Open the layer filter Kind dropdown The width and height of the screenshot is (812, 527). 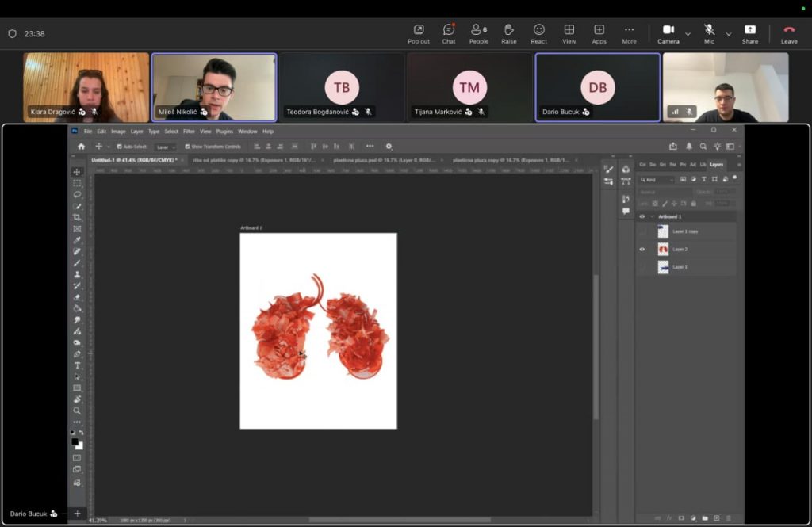pyautogui.click(x=658, y=180)
